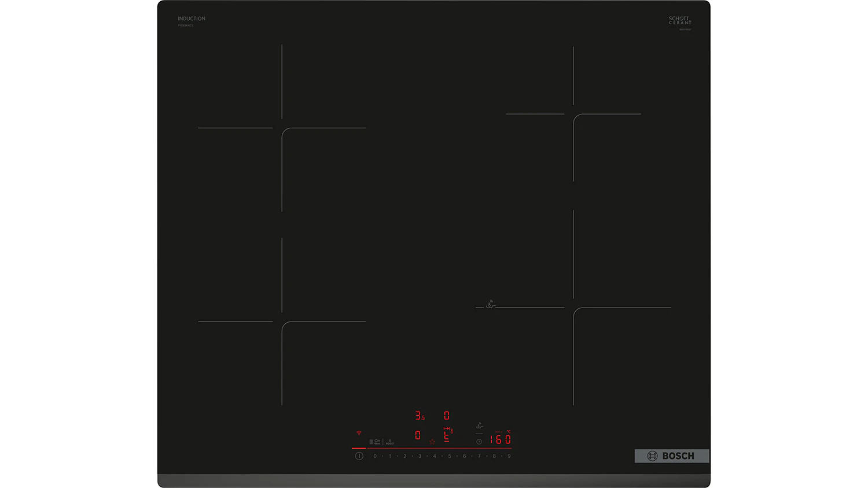This screenshot has height=488, width=868.
Task: Turn on the BOOST function
Action: tap(390, 442)
